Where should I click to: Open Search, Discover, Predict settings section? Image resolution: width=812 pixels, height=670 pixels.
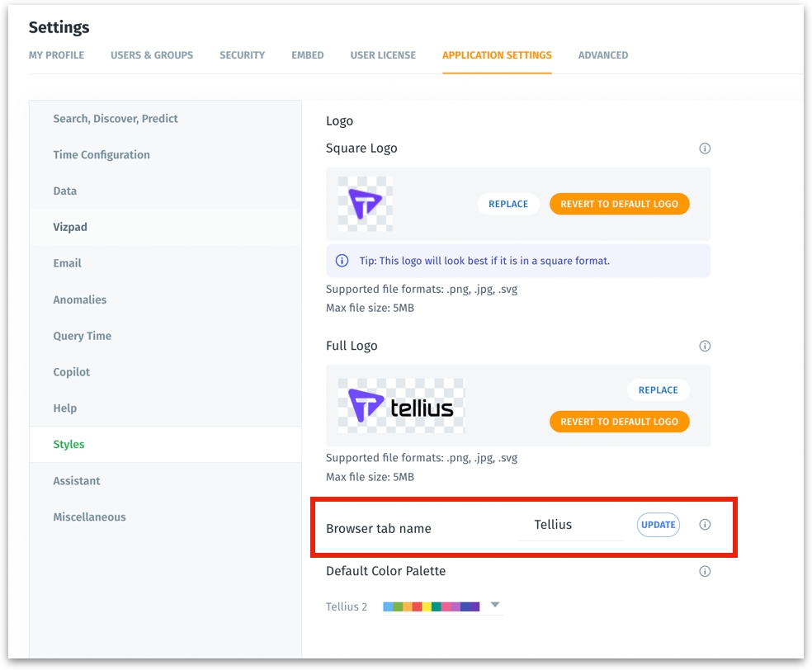[x=116, y=119]
